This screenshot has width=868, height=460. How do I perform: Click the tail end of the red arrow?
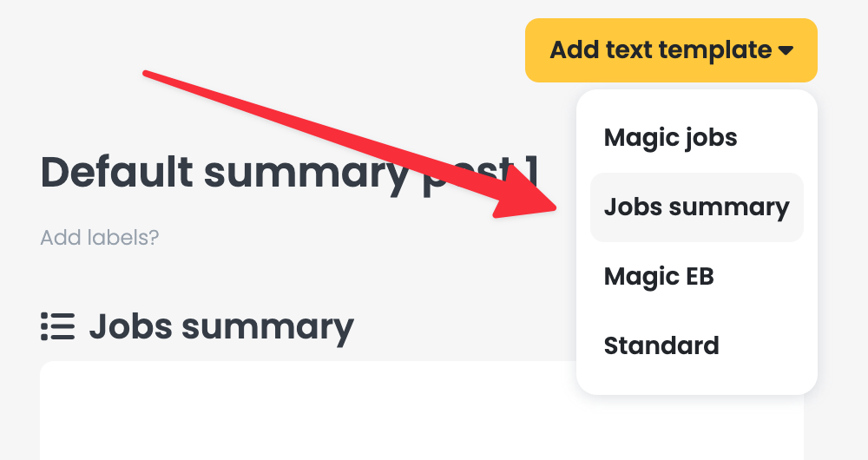point(147,74)
